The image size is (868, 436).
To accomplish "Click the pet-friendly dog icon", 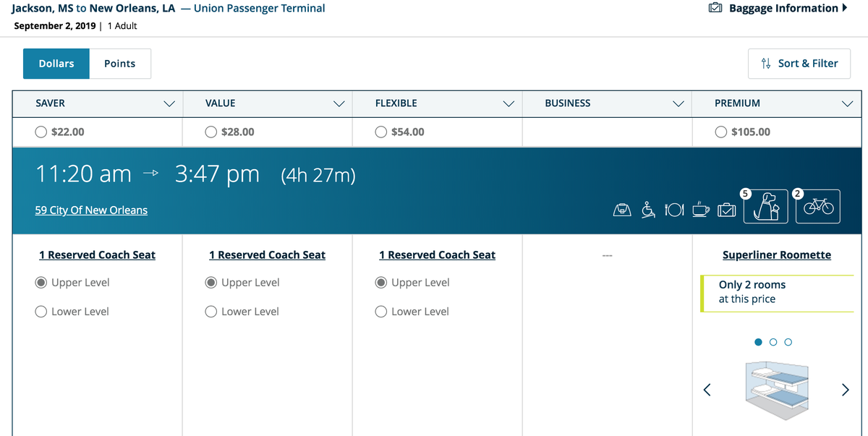I will coord(765,208).
